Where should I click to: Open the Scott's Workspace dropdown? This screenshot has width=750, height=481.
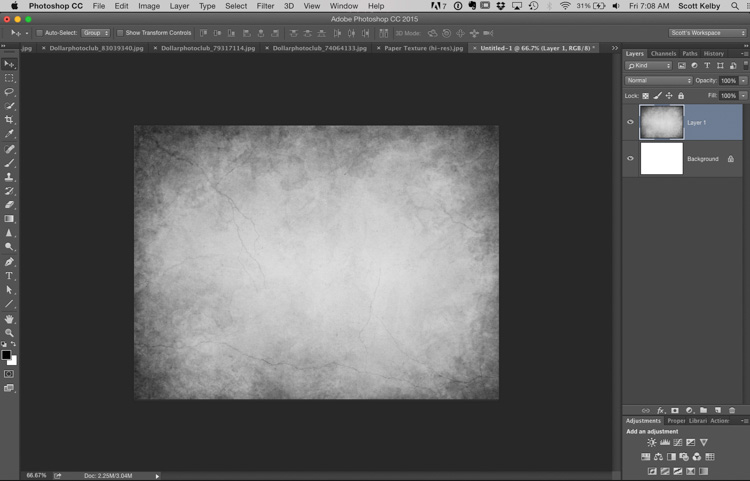tap(707, 33)
